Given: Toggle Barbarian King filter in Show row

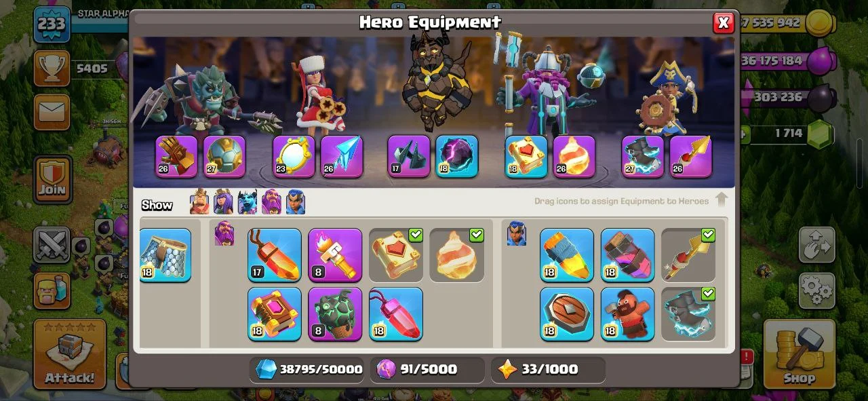Looking at the screenshot, I should click(199, 202).
